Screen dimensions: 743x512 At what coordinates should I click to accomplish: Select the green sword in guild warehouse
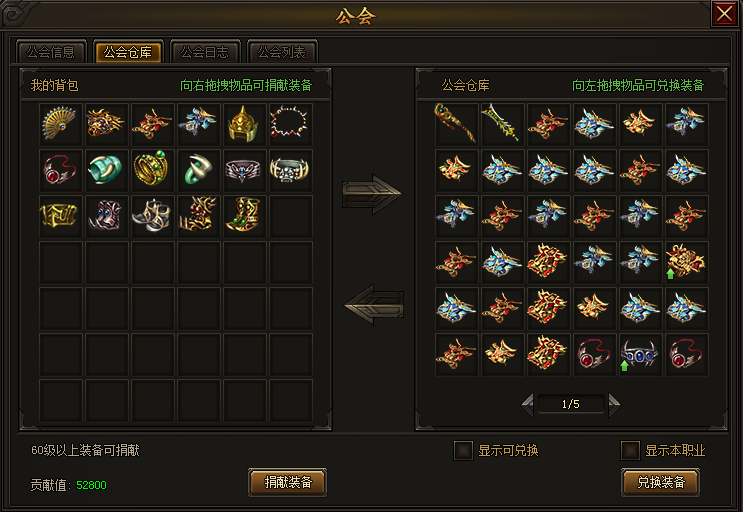tap(502, 124)
